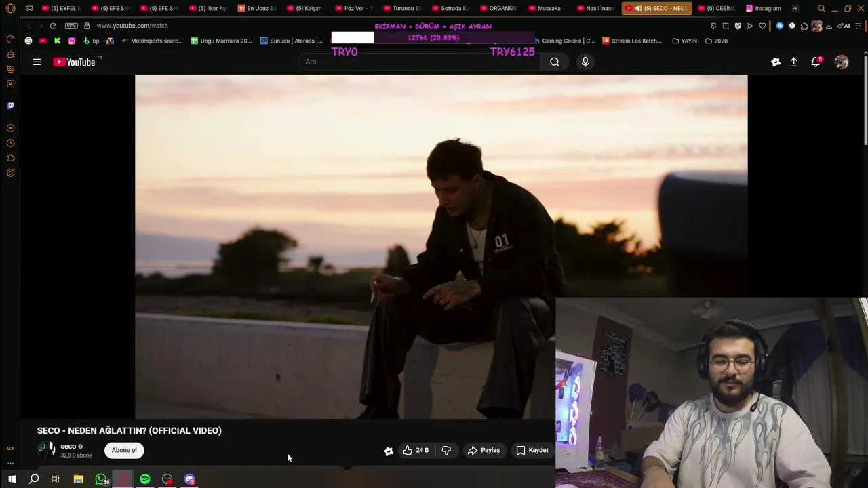Image resolution: width=868 pixels, height=488 pixels.
Task: Open YouTube account avatar menu
Action: pyautogui.click(x=842, y=62)
